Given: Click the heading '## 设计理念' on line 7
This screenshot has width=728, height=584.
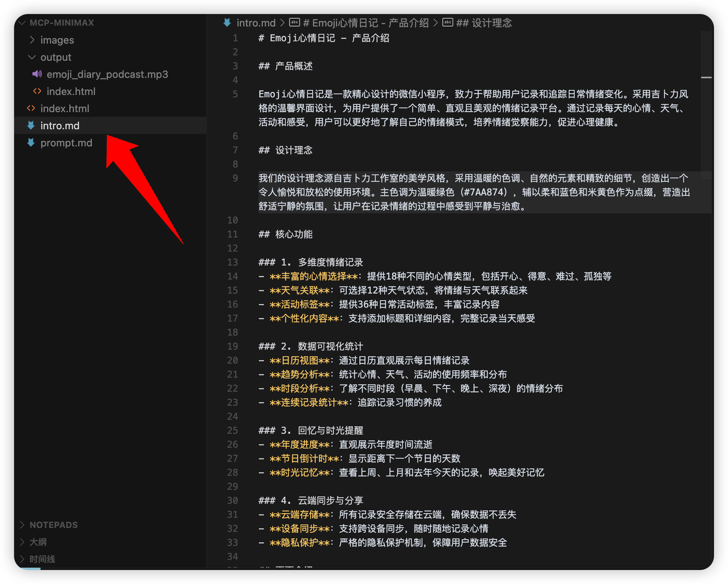Looking at the screenshot, I should [285, 150].
